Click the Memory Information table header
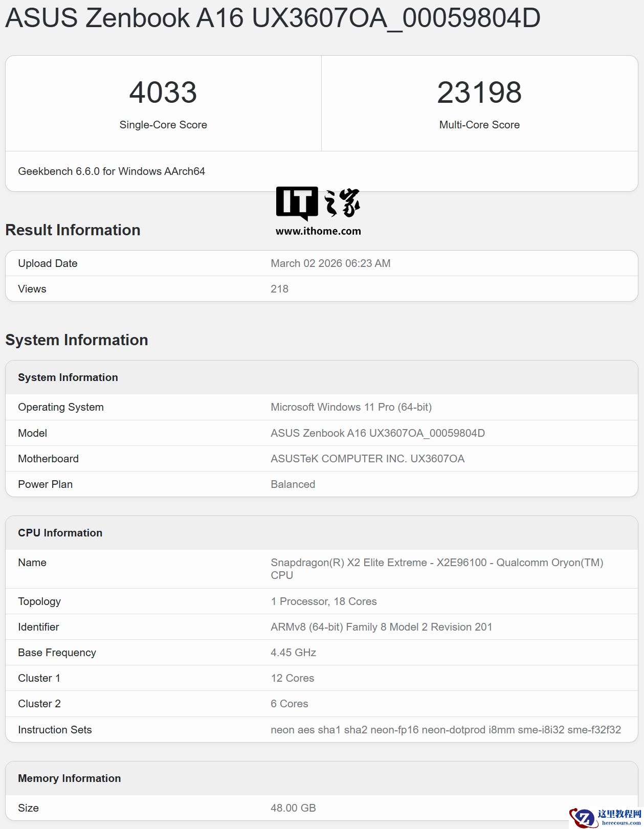 point(70,778)
